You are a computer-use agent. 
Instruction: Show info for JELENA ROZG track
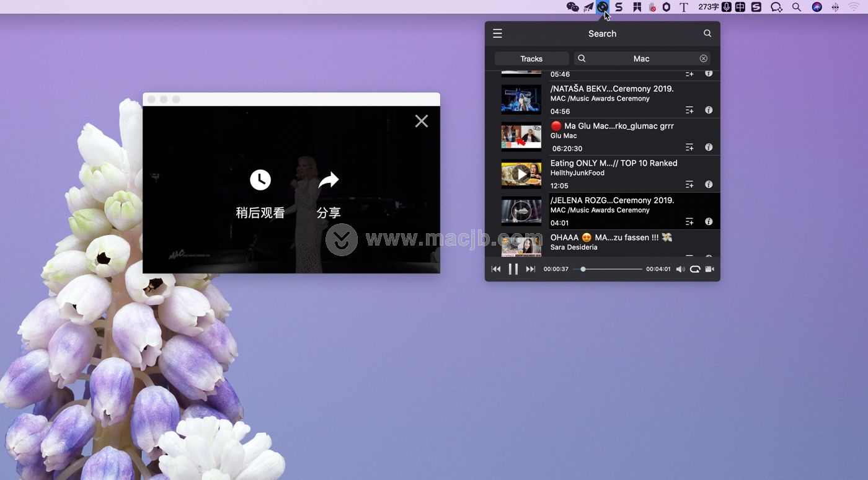709,221
